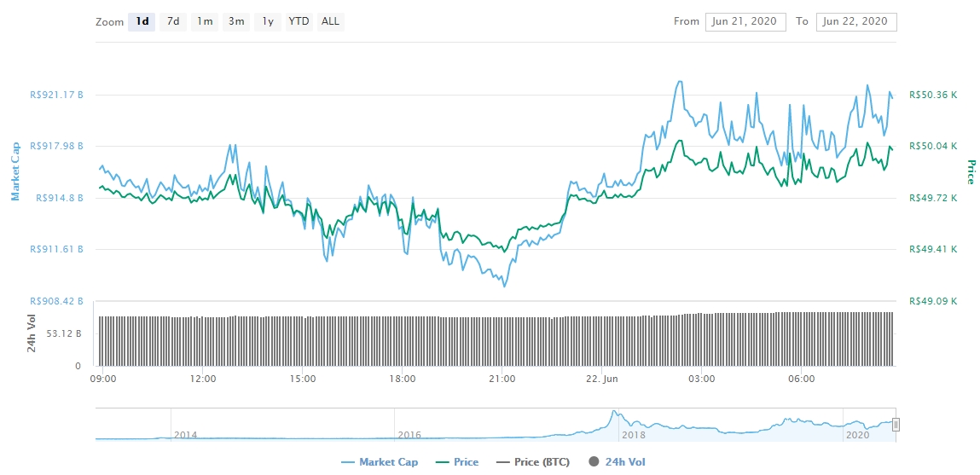Click the 24h Vol axis title

(x=32, y=333)
